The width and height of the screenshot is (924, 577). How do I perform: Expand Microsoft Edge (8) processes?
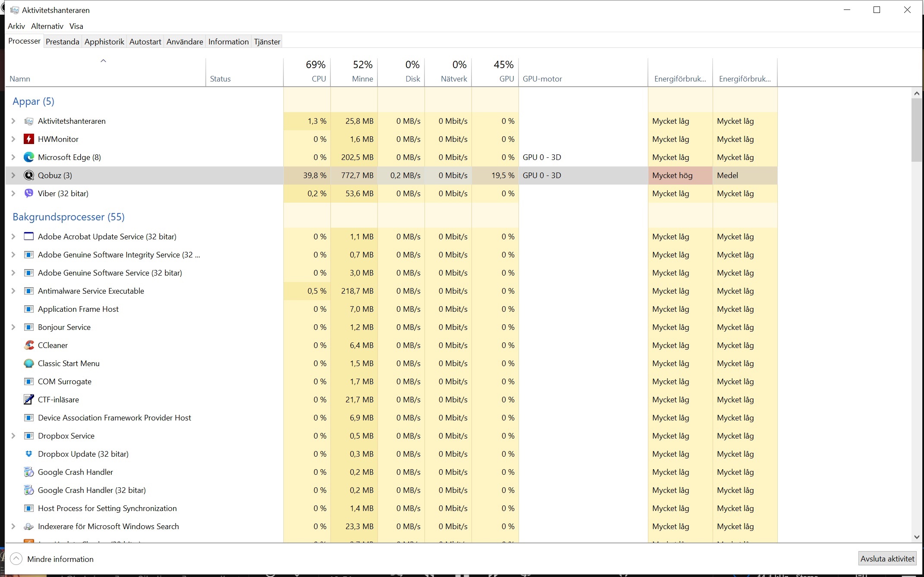click(x=13, y=157)
